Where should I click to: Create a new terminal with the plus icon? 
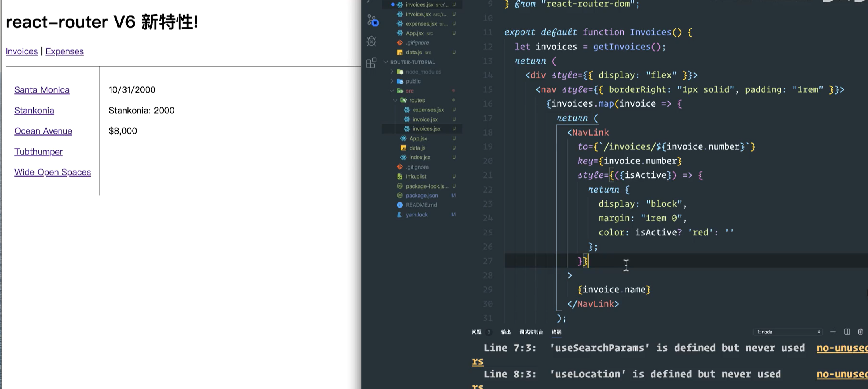833,332
